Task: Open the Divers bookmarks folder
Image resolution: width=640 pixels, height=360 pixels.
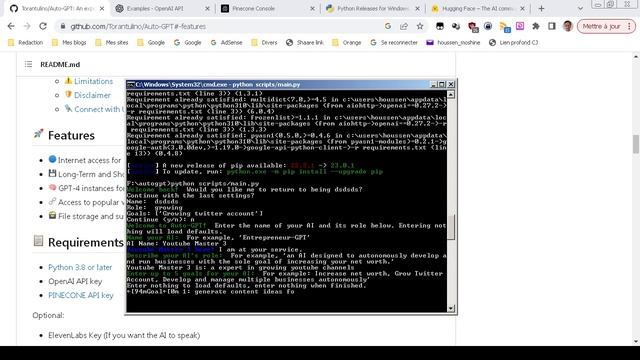Action: click(264, 42)
